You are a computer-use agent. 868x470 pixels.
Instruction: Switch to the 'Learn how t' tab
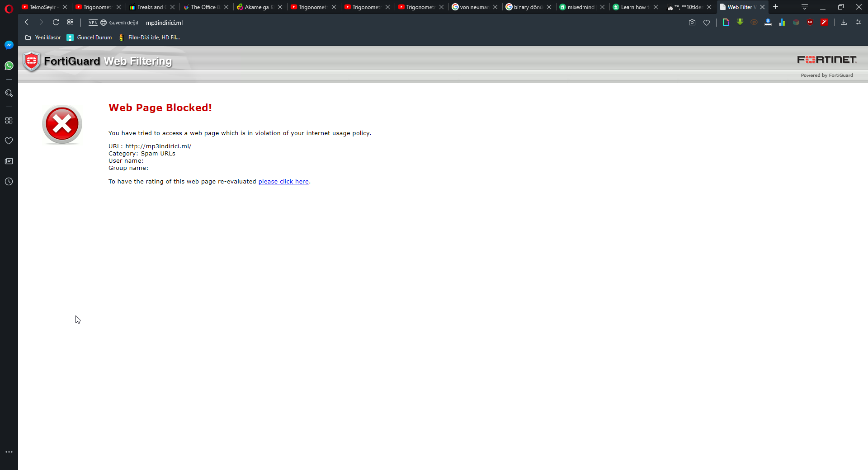click(632, 7)
